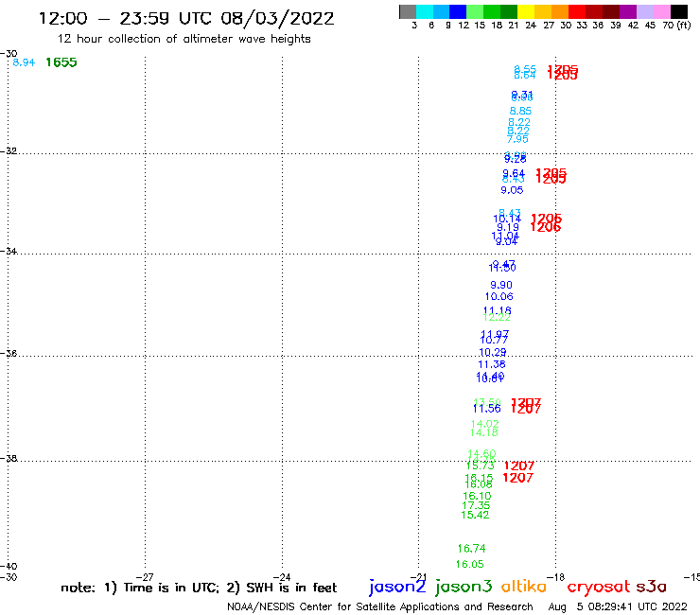This screenshot has height=615, width=700.
Task: Click the 'cryosat' satellite legend label
Action: pos(599,587)
